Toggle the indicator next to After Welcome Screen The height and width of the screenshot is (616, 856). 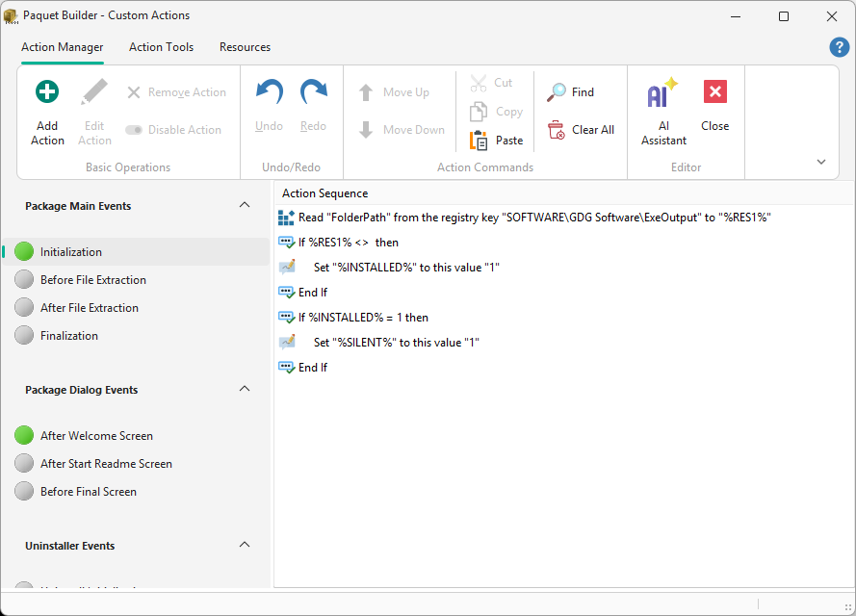click(24, 435)
